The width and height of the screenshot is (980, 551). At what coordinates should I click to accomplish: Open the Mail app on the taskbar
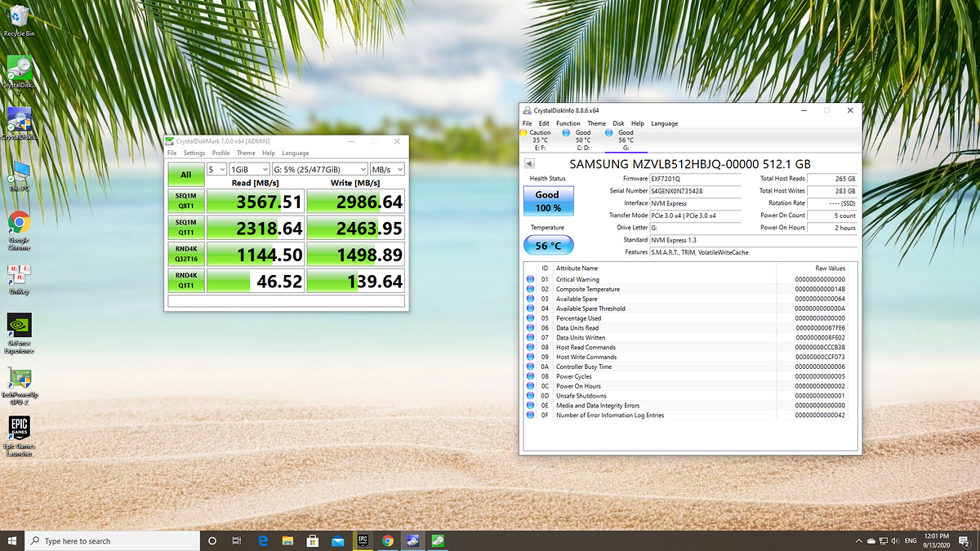337,540
